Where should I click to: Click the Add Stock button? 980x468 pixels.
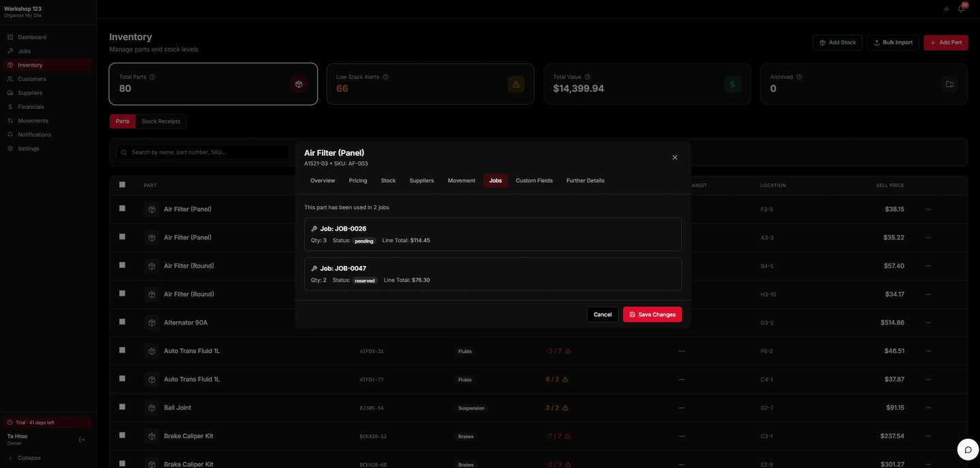(x=837, y=42)
